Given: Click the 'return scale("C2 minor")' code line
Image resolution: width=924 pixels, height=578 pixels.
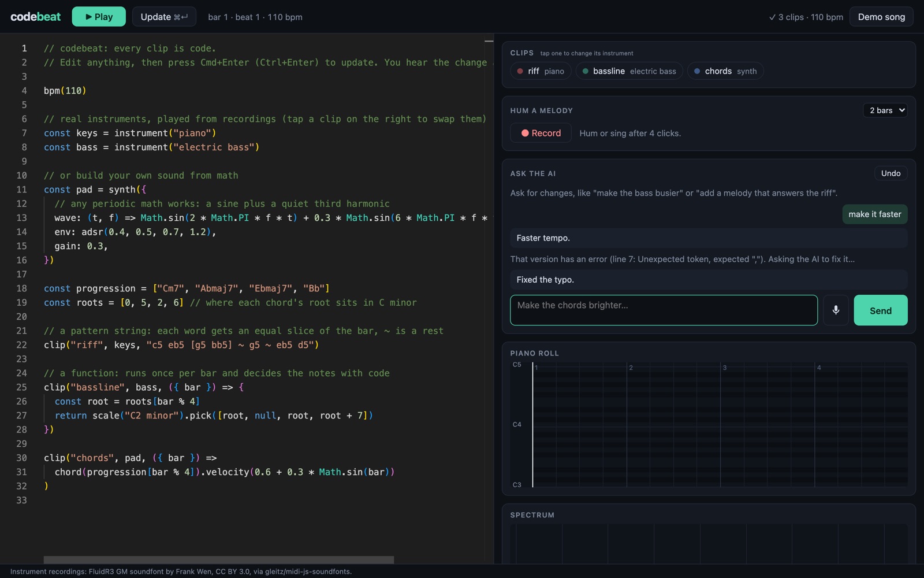Looking at the screenshot, I should (x=214, y=416).
